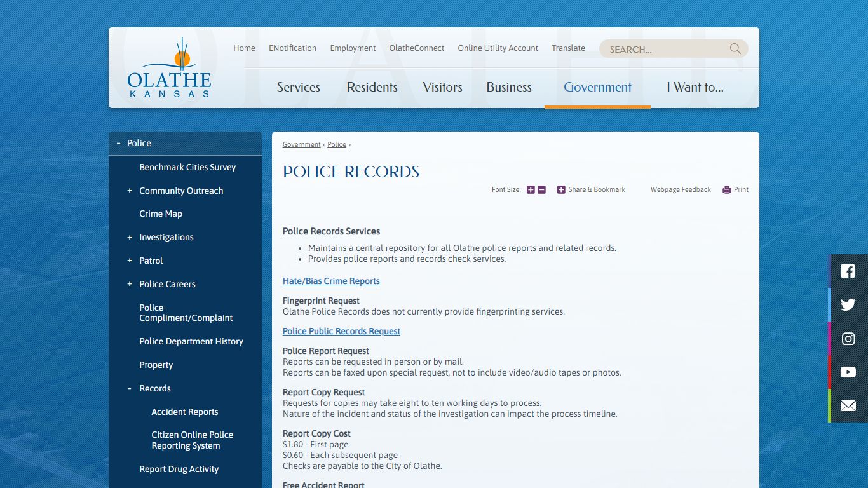The height and width of the screenshot is (488, 868).
Task: Open the Instagram social icon
Action: [848, 339]
